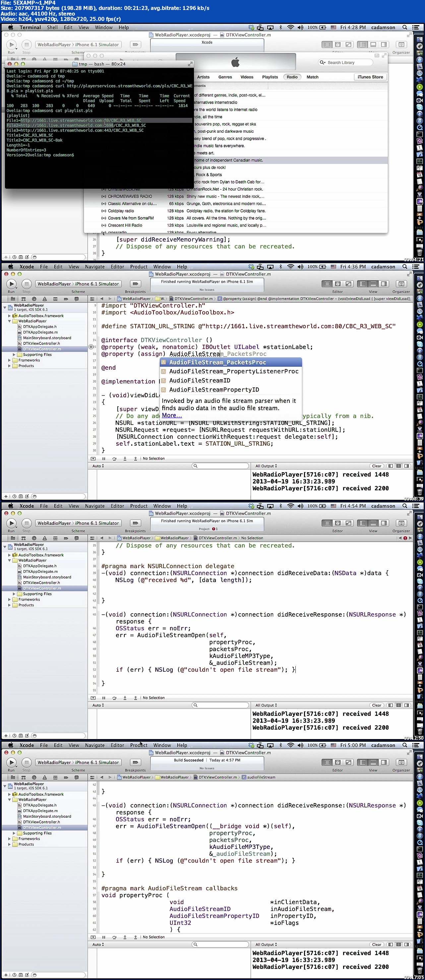The image size is (425, 980).
Task: Open the Product menu in the 4:54 PM Xcode menu bar
Action: coord(139,506)
